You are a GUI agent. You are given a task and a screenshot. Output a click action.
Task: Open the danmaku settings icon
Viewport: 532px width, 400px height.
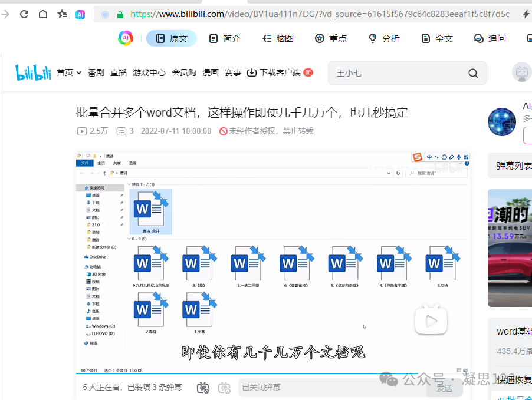(224, 388)
